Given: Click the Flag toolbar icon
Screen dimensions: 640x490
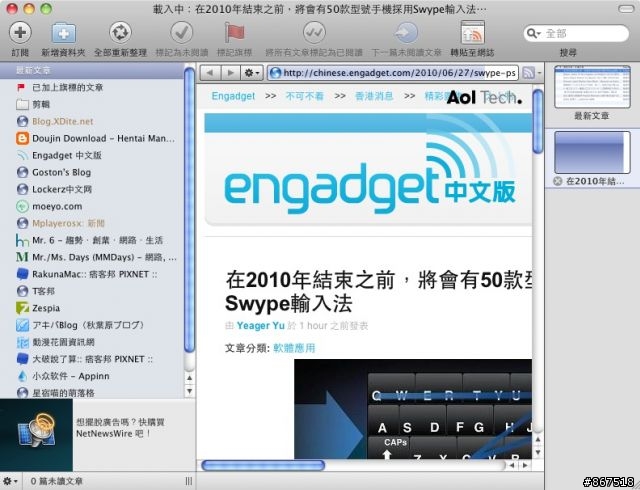Looking at the screenshot, I should point(234,32).
